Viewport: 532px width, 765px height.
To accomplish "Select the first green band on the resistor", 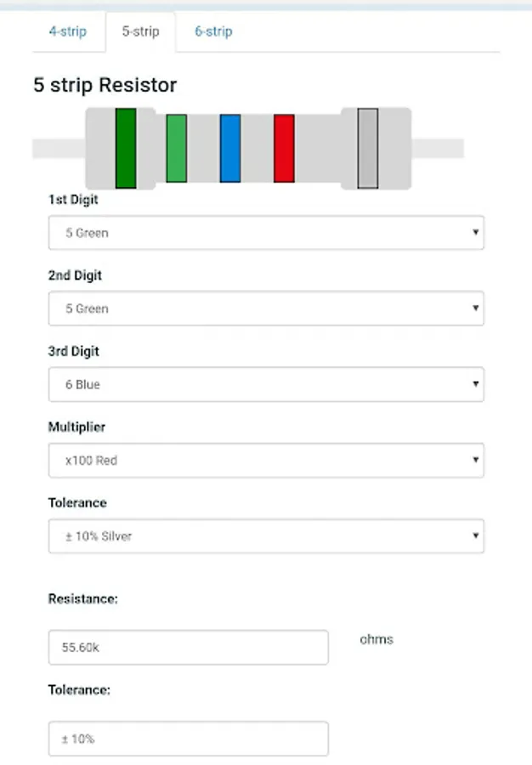I will [126, 147].
